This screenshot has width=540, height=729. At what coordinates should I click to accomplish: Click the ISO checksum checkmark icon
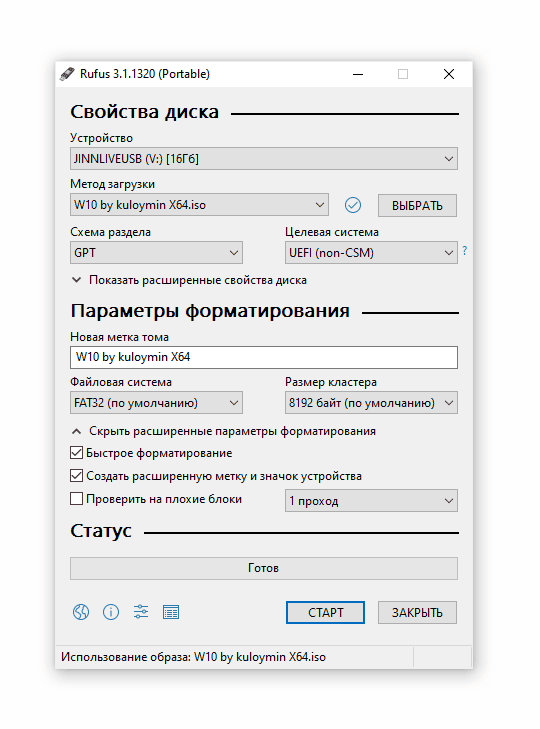[353, 205]
